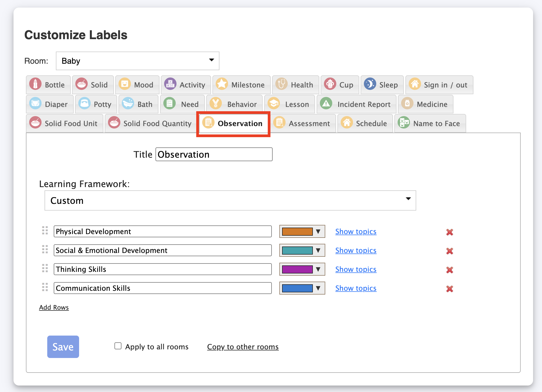The image size is (542, 392).
Task: Delete the Thinking Skills row with red X
Action: pos(449,270)
